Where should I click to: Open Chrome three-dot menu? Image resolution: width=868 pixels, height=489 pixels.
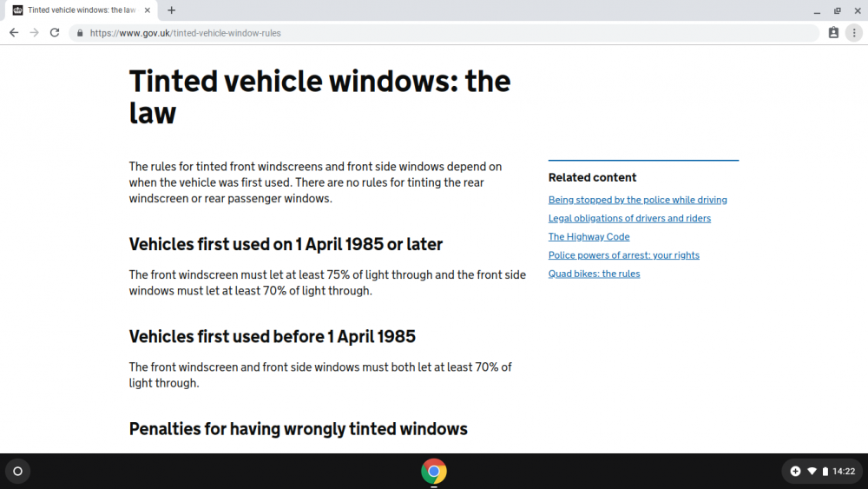click(x=854, y=33)
